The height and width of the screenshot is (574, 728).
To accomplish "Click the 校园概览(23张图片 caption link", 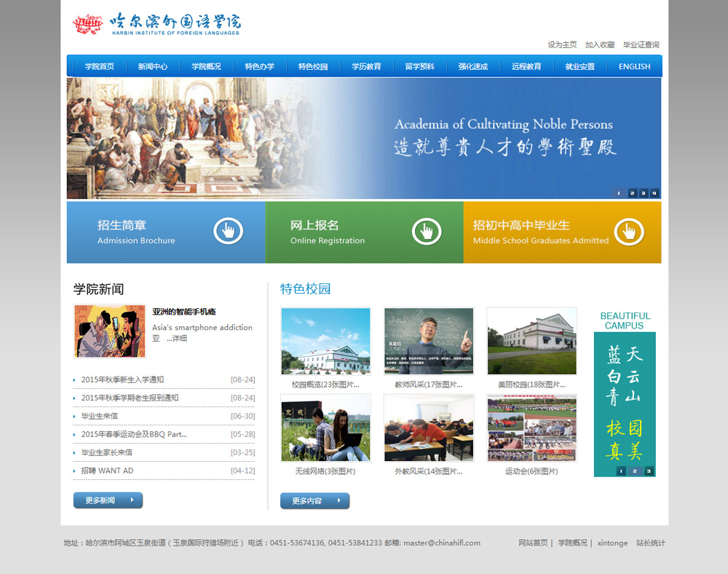I will (x=325, y=385).
